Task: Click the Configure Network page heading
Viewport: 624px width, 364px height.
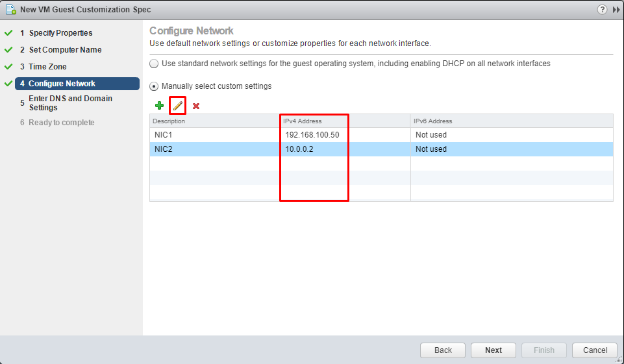Action: (192, 31)
